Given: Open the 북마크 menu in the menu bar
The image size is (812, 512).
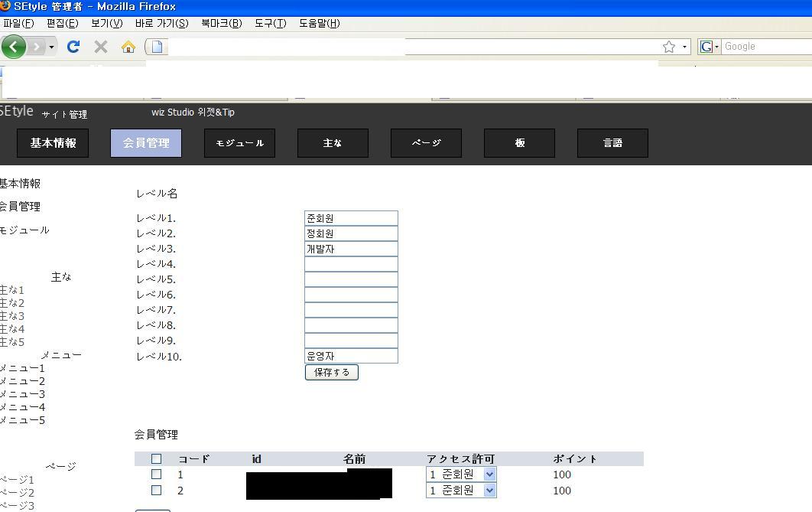Looking at the screenshot, I should click(x=221, y=23).
